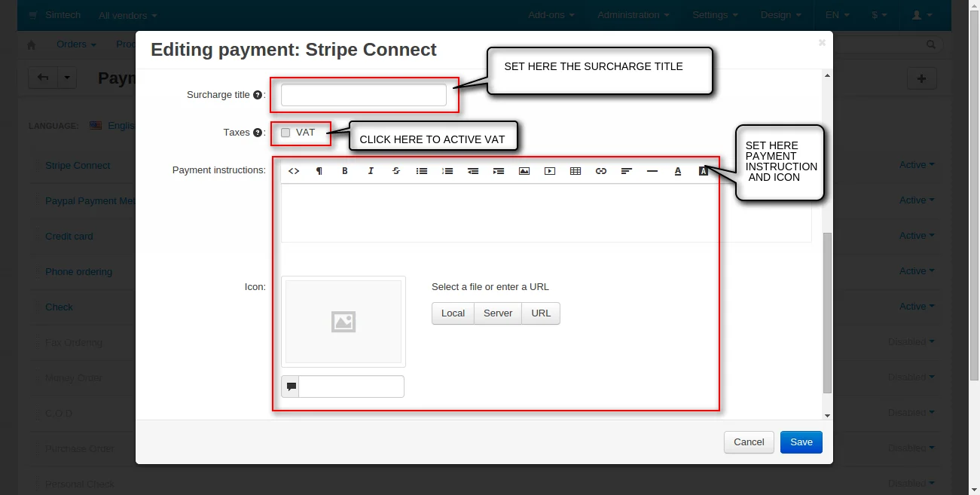Insert horizontal rule line

(652, 171)
